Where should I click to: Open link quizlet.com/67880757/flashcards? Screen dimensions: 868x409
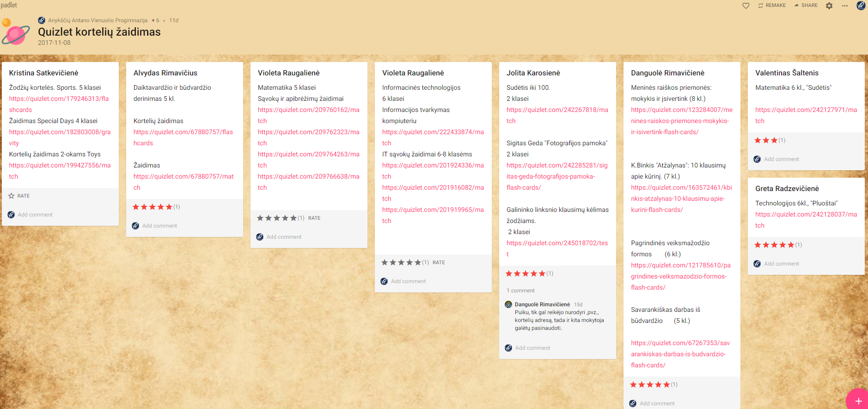point(183,137)
